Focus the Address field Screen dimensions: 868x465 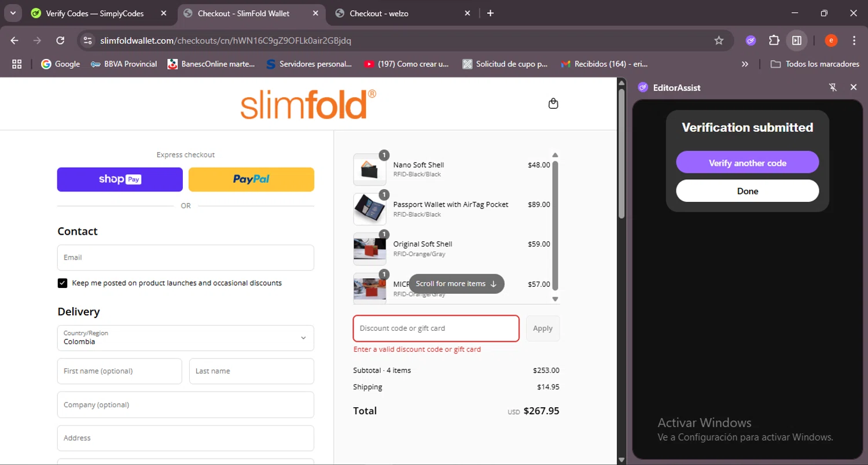click(186, 438)
